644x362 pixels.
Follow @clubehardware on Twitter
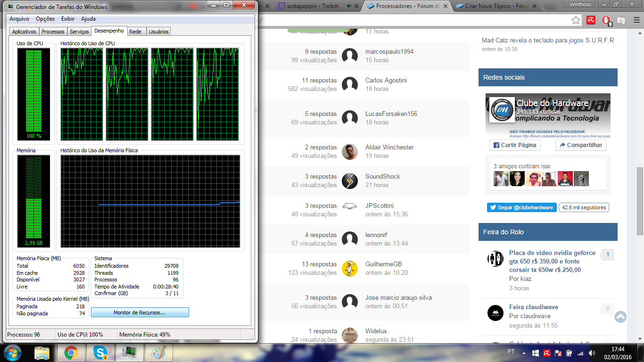tap(521, 207)
